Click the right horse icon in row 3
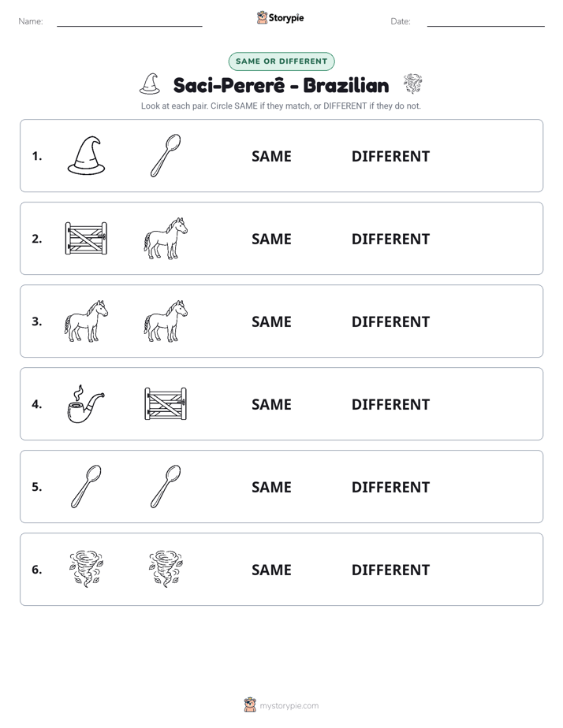Image resolution: width=563 pixels, height=728 pixels. (166, 321)
